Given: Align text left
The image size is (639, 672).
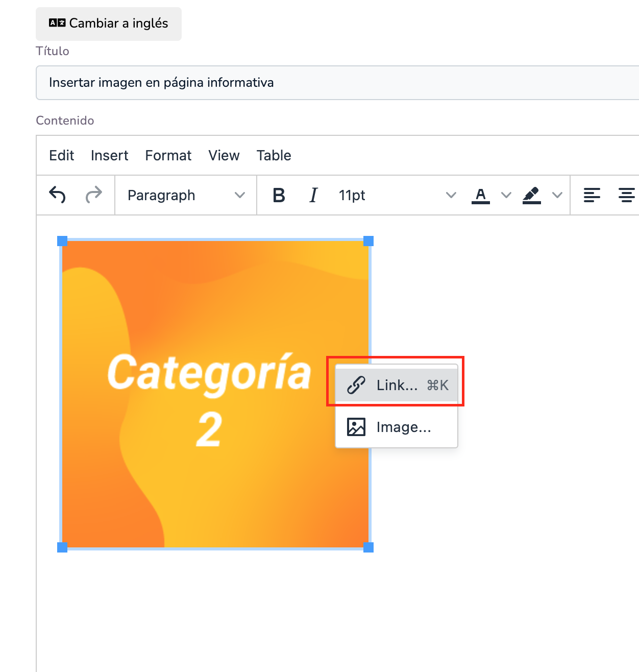Looking at the screenshot, I should click(x=592, y=195).
